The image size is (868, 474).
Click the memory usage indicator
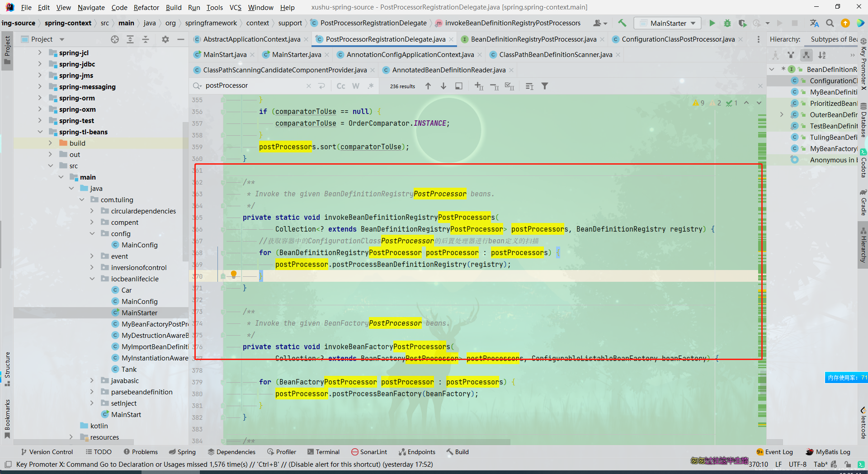pyautogui.click(x=846, y=378)
